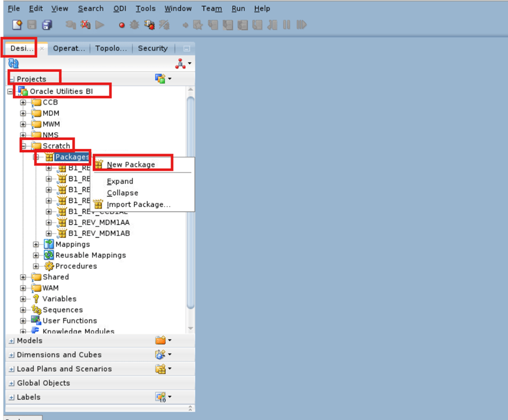Click the Save All toolbar icon
Image resolution: width=508 pixels, height=420 pixels.
click(46, 24)
